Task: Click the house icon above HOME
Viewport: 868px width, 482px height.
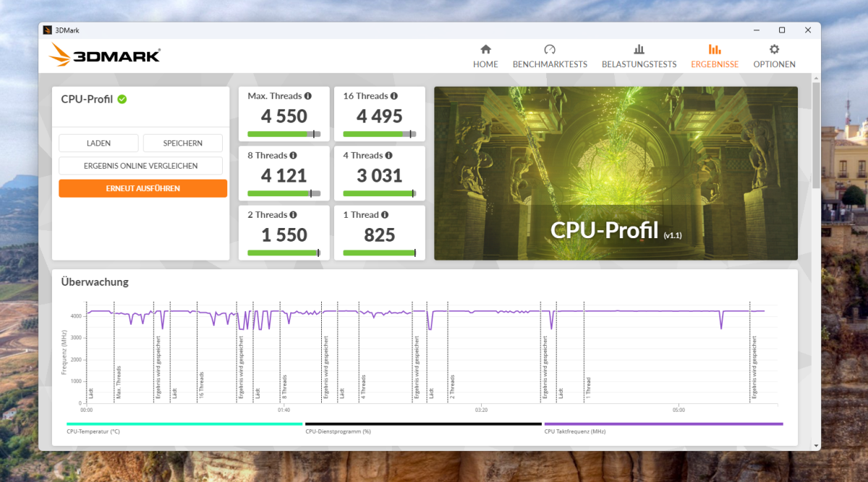Action: coord(485,49)
